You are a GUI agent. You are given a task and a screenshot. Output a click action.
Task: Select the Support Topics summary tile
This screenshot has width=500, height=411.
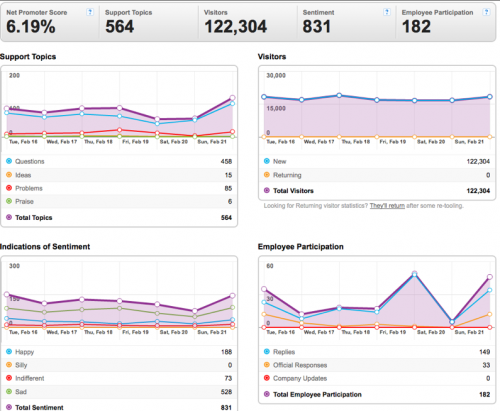(148, 23)
